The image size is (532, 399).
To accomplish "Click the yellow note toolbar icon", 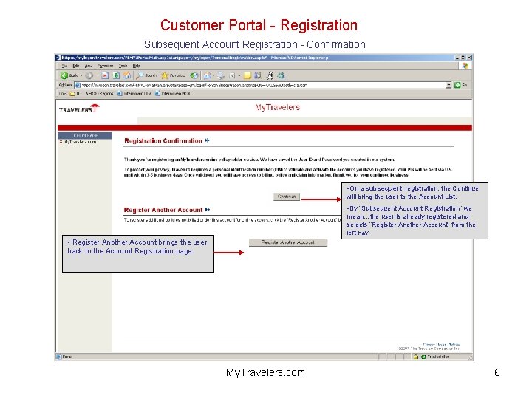I will coord(248,75).
